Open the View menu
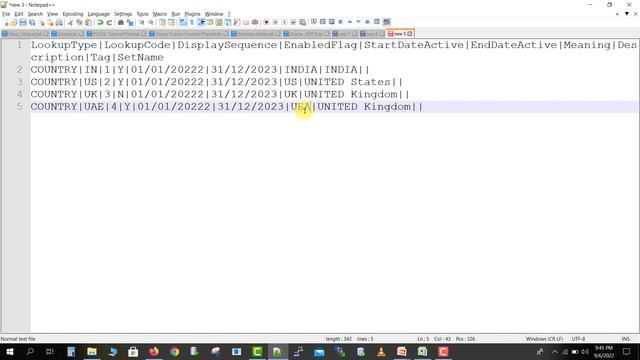This screenshot has width=640, height=360. click(52, 14)
